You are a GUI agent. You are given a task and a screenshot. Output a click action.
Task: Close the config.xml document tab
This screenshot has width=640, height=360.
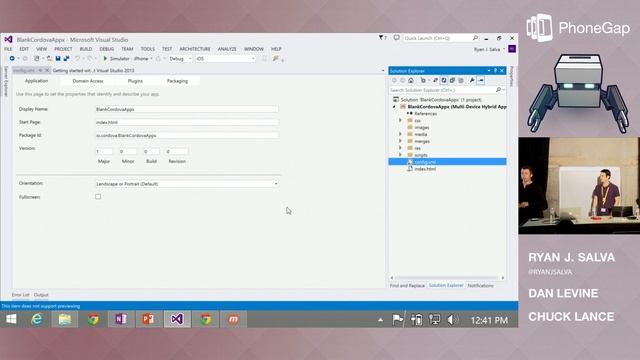tap(47, 70)
